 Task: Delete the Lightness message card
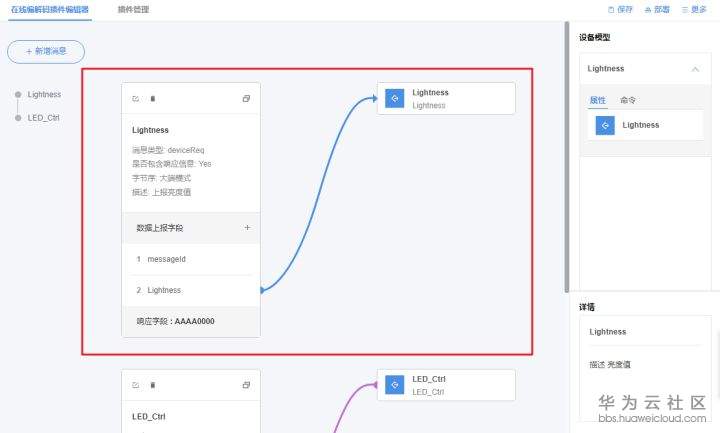[152, 99]
